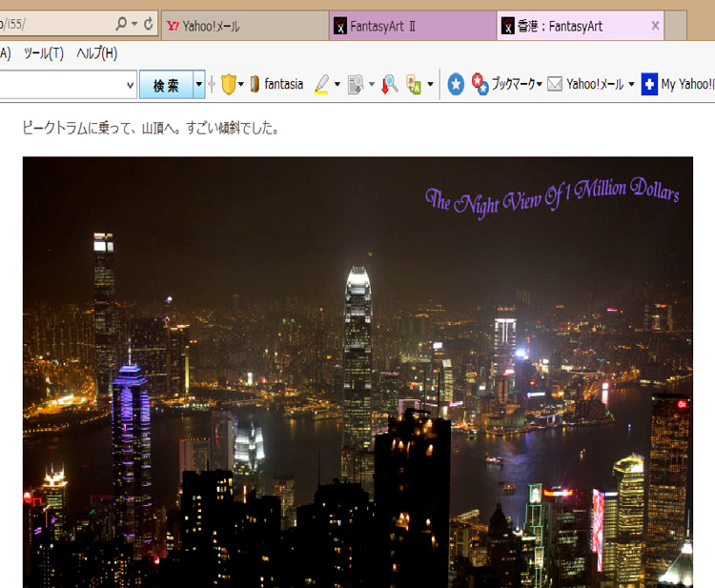Image resolution: width=715 pixels, height=588 pixels.
Task: Open a new blank tab
Action: coord(675,26)
